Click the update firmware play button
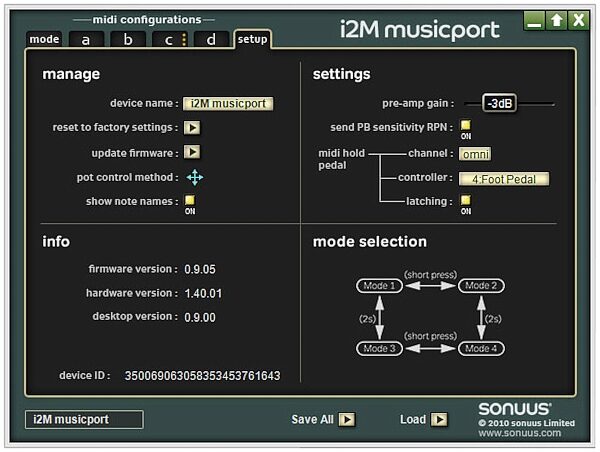 point(192,152)
